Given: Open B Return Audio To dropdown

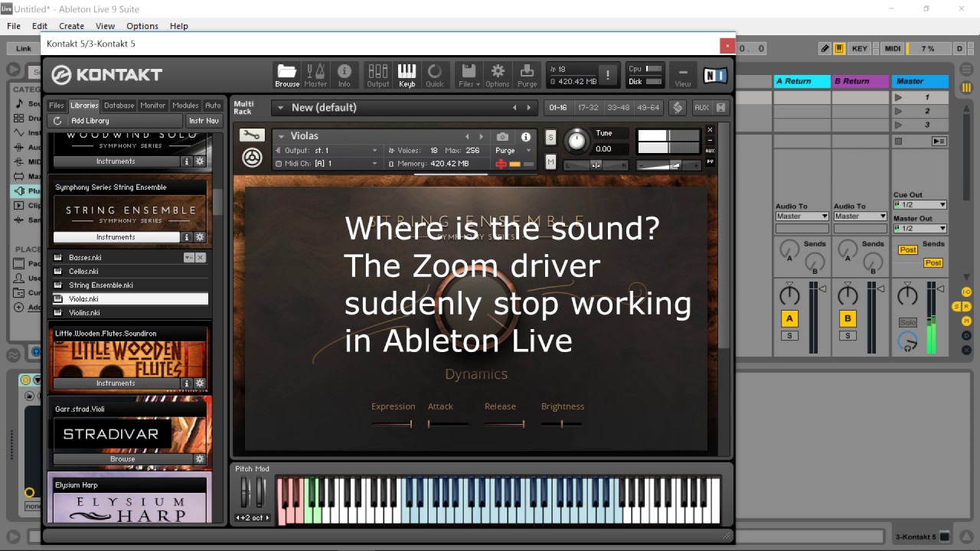Looking at the screenshot, I should tap(860, 217).
